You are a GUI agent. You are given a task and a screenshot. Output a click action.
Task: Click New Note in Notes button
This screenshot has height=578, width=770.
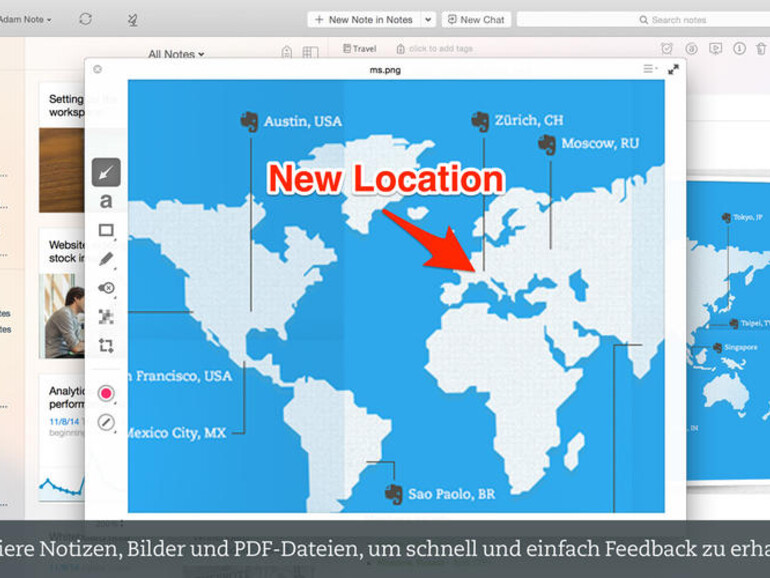point(364,20)
